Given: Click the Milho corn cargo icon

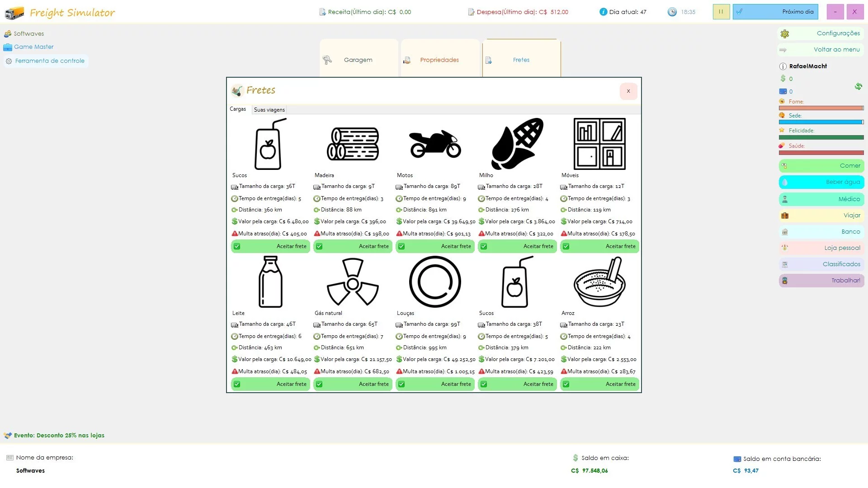Looking at the screenshot, I should (517, 144).
